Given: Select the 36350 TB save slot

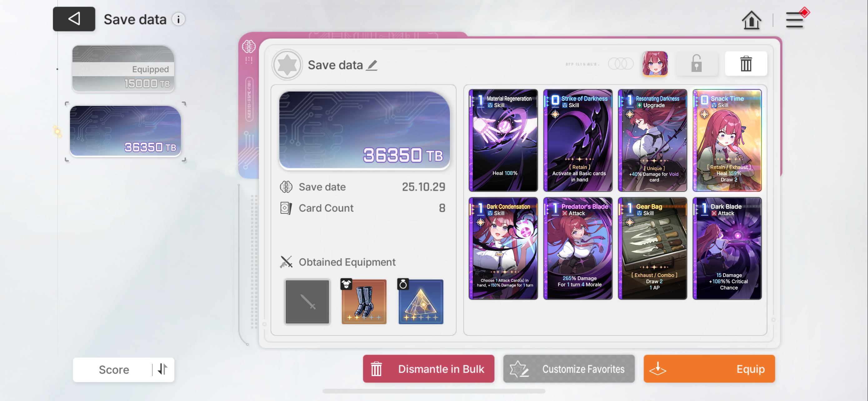Looking at the screenshot, I should (125, 131).
